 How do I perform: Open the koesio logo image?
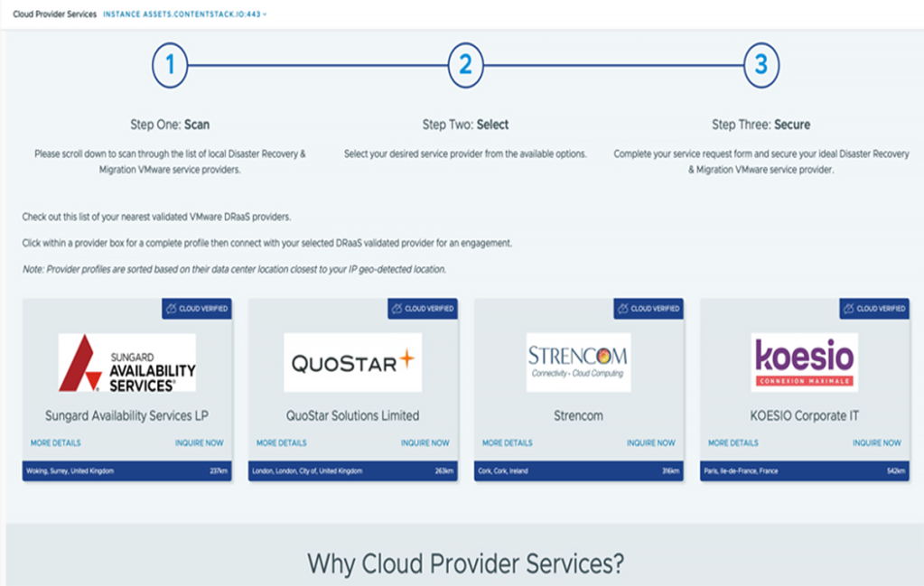tap(805, 363)
